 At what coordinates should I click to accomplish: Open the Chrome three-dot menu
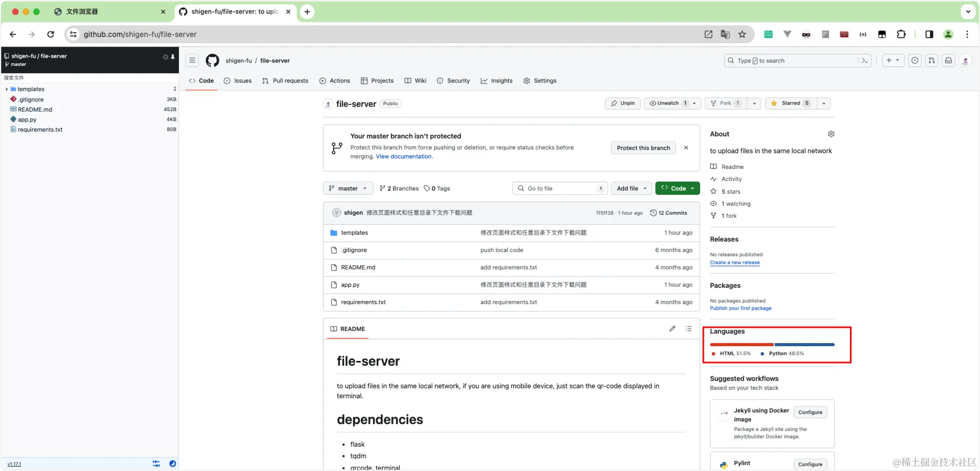click(x=967, y=34)
